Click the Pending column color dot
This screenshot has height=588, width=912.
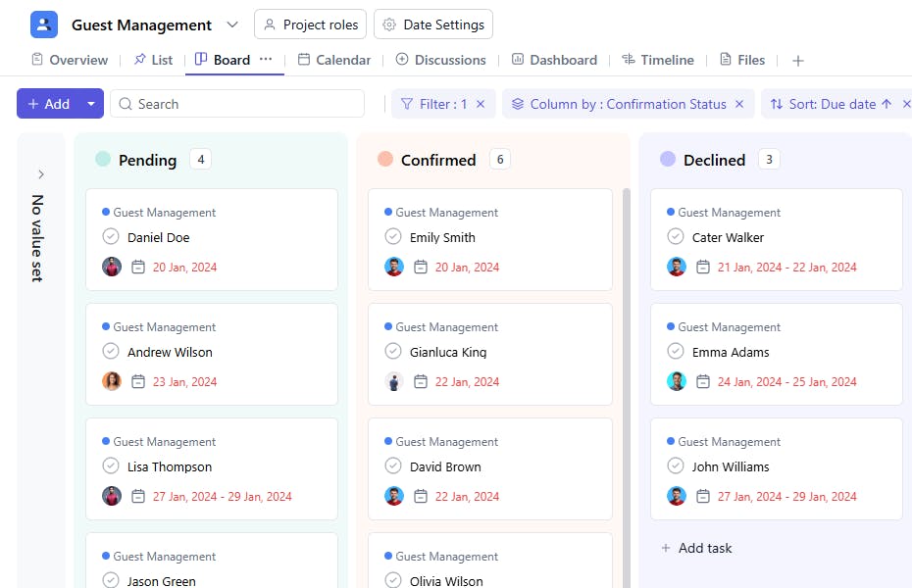coord(103,160)
